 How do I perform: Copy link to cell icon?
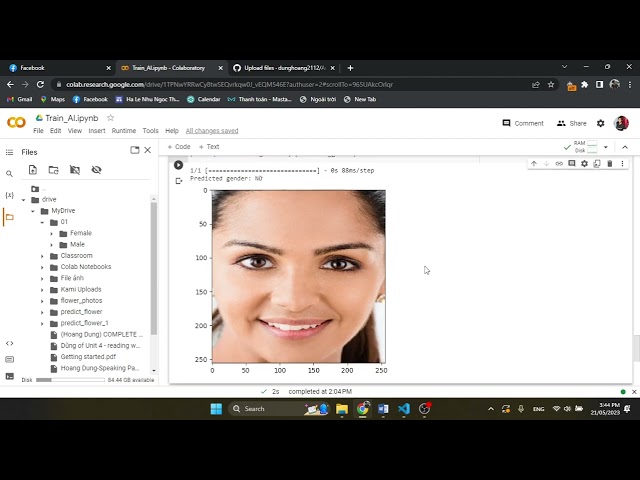tap(559, 164)
